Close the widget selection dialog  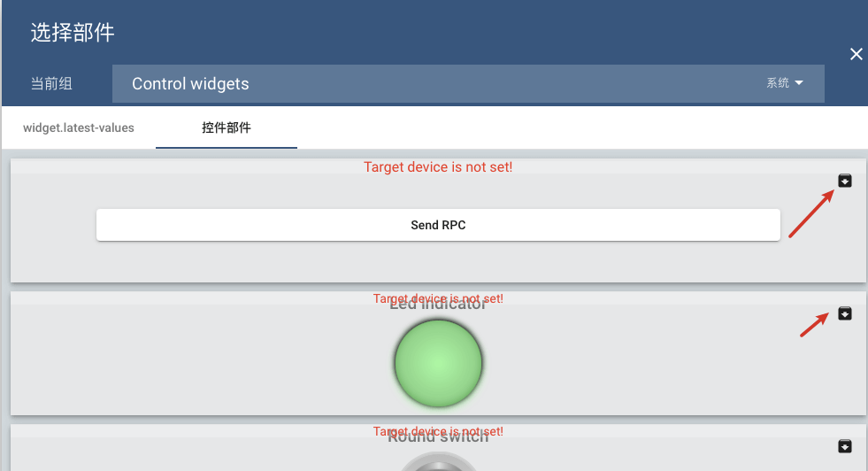point(856,54)
